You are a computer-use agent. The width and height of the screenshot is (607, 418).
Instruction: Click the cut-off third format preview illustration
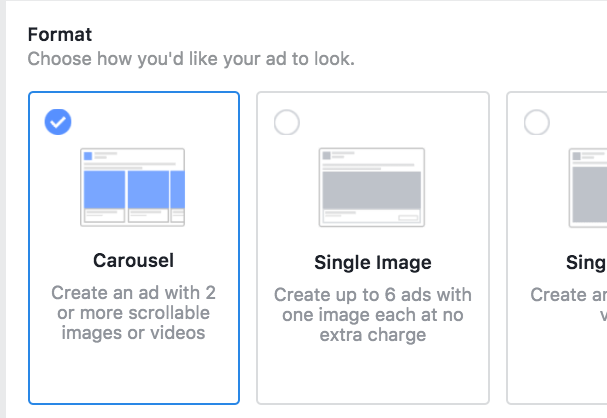[588, 186]
